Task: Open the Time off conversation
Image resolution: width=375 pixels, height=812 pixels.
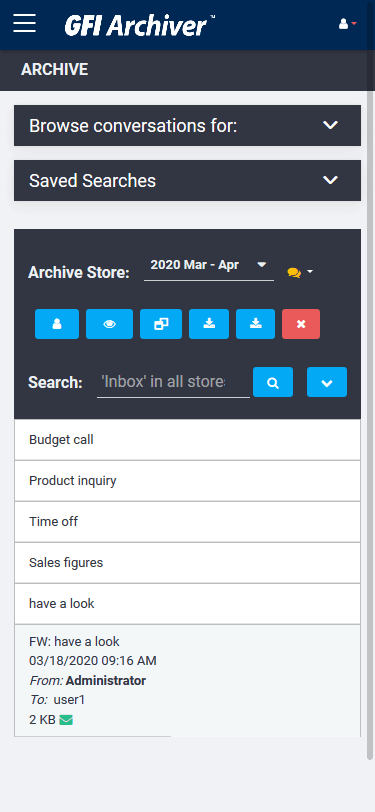Action: click(x=188, y=521)
